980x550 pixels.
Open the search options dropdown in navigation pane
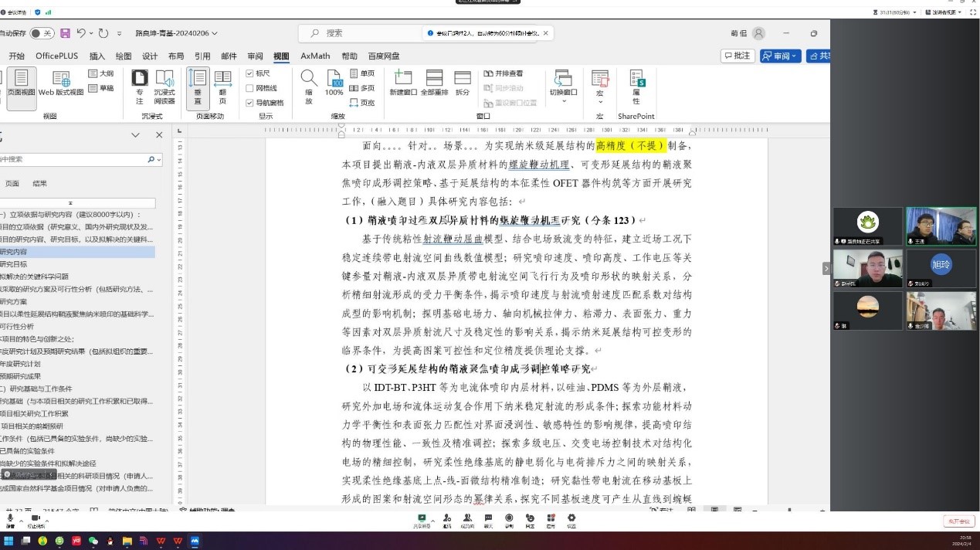(x=158, y=159)
